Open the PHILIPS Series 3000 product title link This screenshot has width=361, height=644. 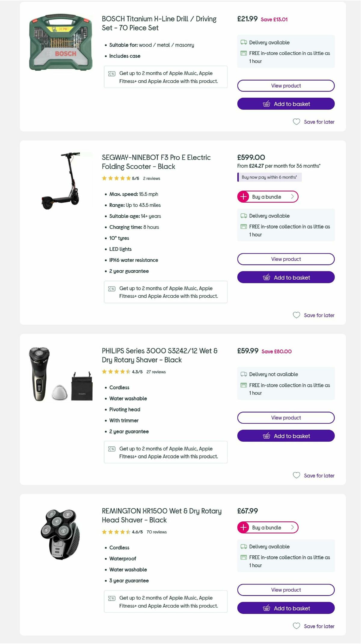pos(159,355)
